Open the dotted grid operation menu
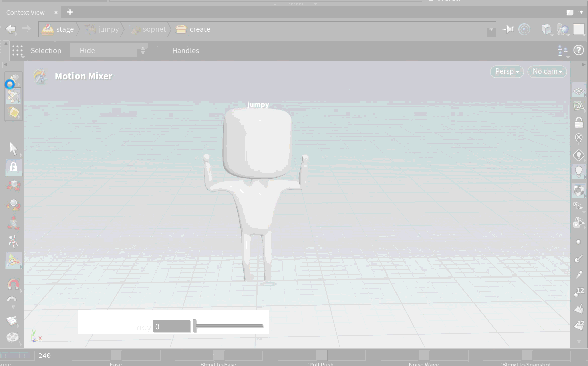This screenshot has height=366, width=588. tap(17, 51)
